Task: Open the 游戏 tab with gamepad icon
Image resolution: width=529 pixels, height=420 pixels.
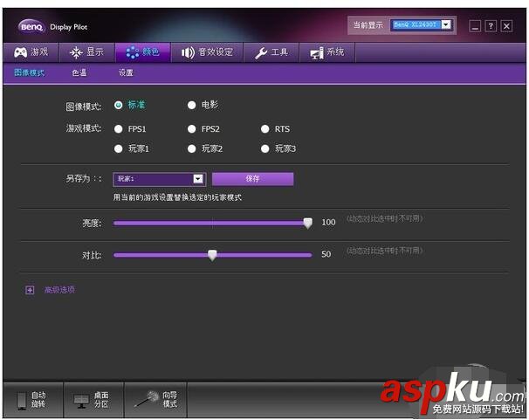Action: [x=31, y=52]
